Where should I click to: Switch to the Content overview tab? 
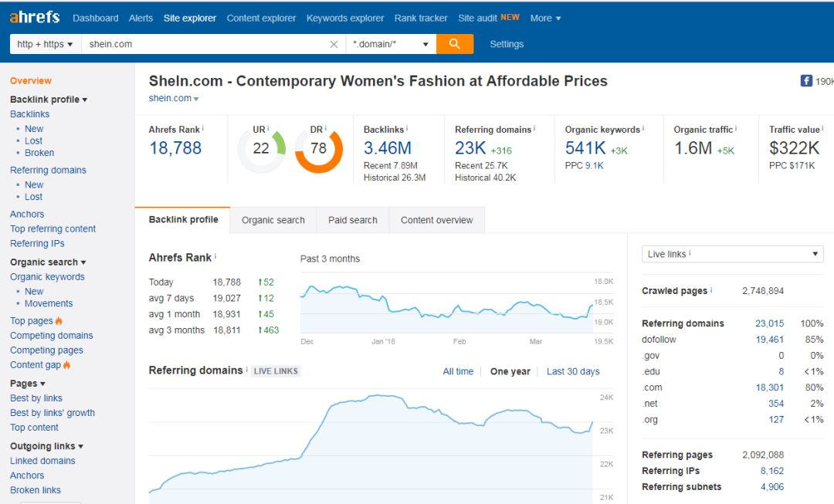click(x=436, y=220)
